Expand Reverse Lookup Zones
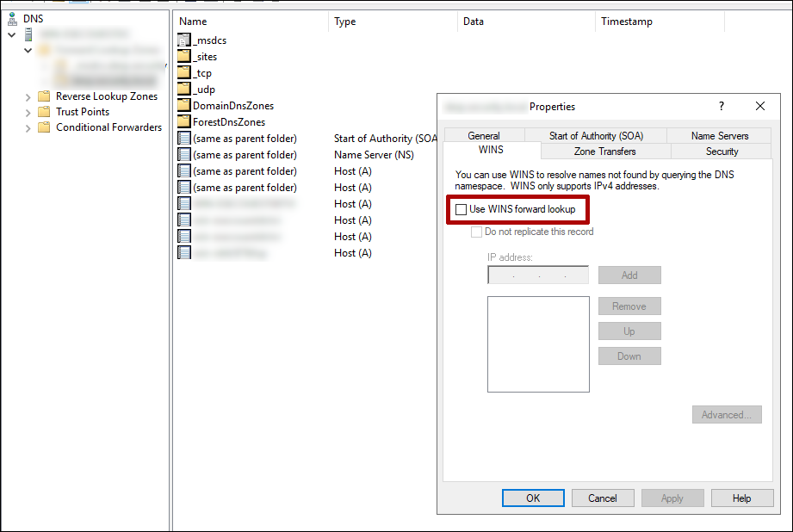Screen dimensions: 793x532 (27, 96)
